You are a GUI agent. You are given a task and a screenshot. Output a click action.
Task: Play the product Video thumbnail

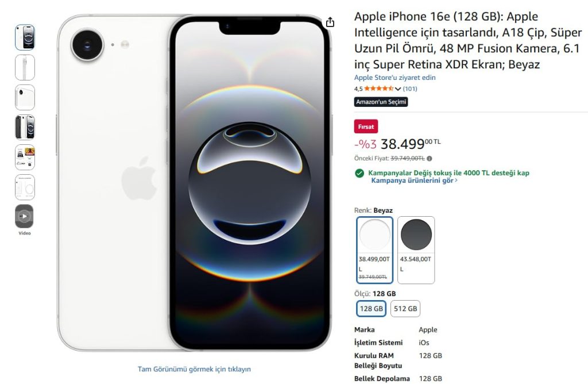[x=24, y=217]
